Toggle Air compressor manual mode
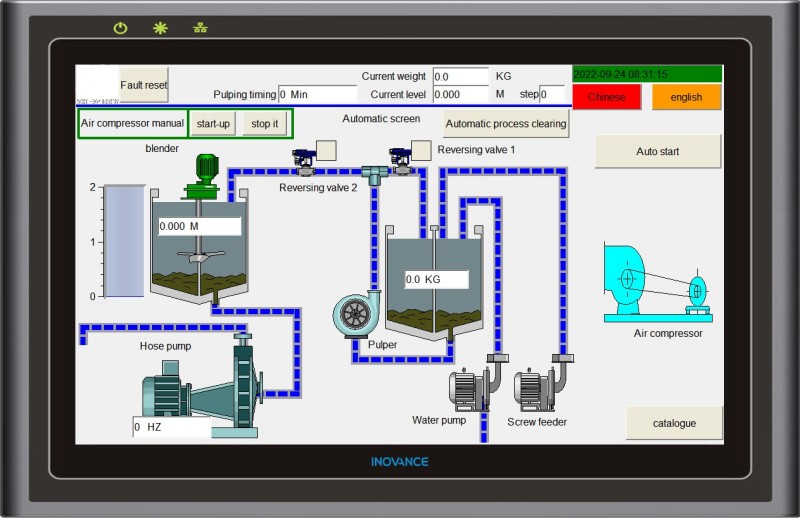Viewport: 800px width, 518px height. [132, 124]
